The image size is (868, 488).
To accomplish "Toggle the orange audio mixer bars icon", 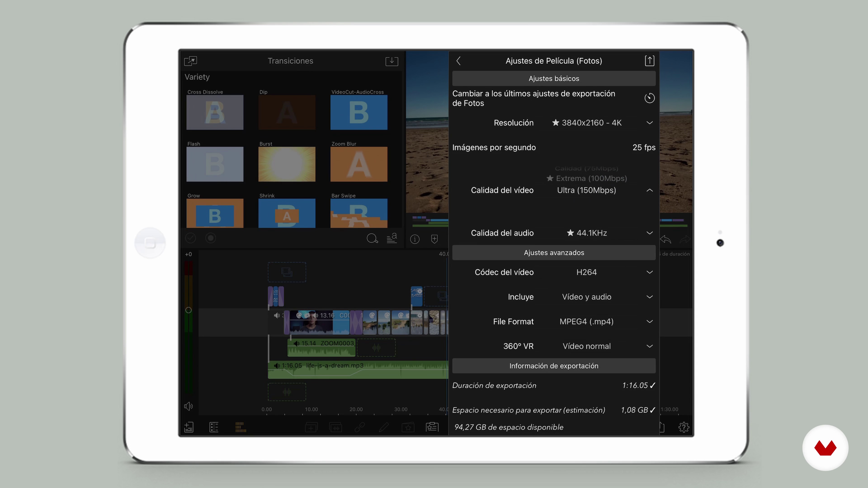I will tap(241, 427).
